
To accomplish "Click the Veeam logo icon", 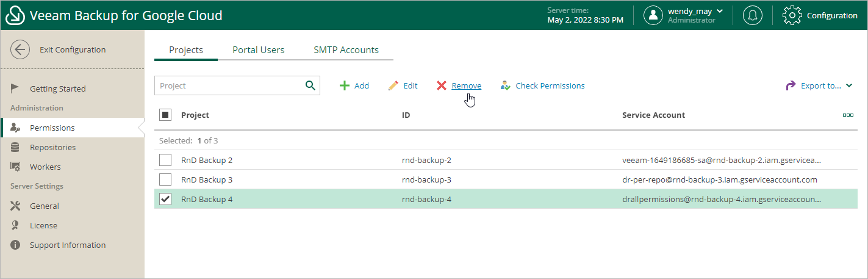I will [x=15, y=15].
